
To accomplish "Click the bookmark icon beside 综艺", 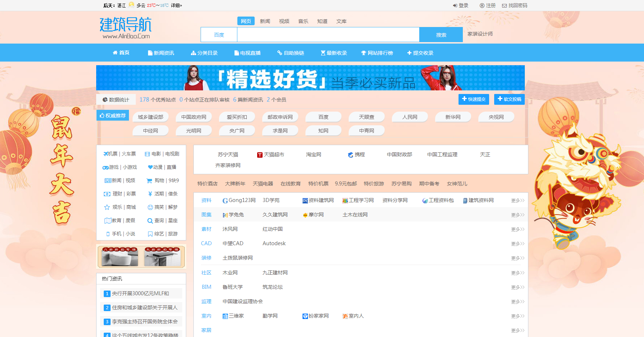I will (150, 234).
